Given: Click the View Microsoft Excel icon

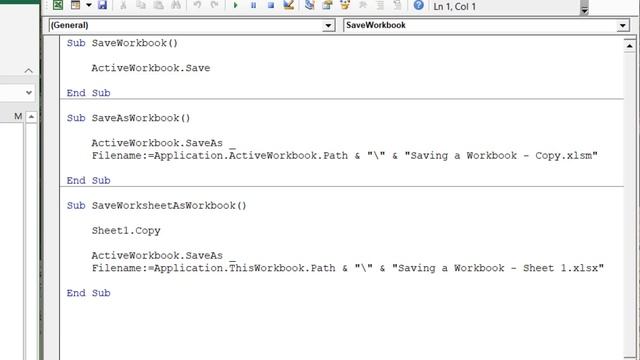Looking at the screenshot, I should [58, 5].
